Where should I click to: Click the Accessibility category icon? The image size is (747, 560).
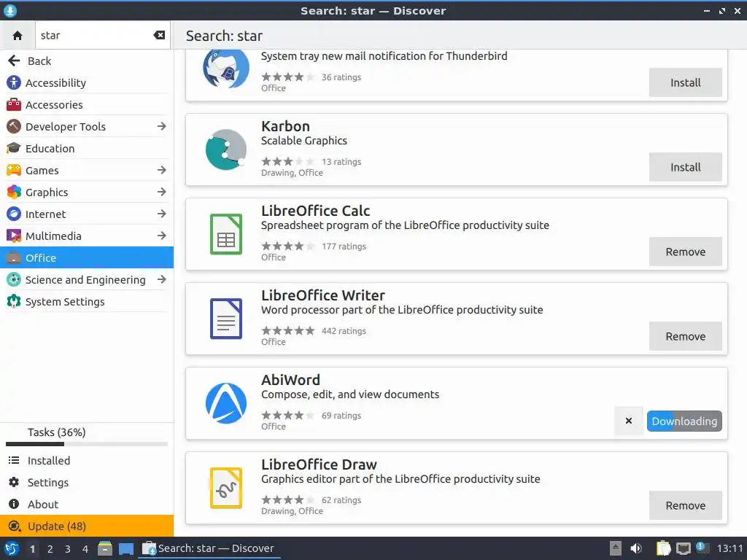tap(14, 82)
